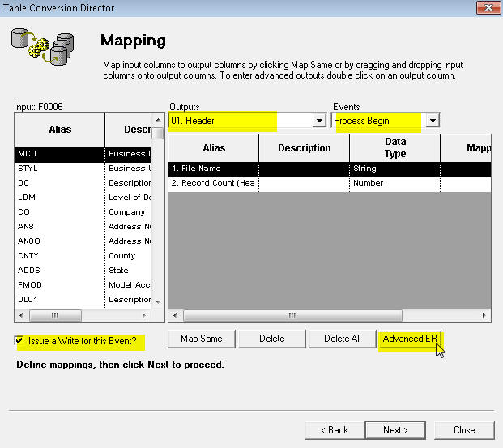The image size is (503, 448).
Task: Open the Events dropdown arrow
Action: pos(433,121)
